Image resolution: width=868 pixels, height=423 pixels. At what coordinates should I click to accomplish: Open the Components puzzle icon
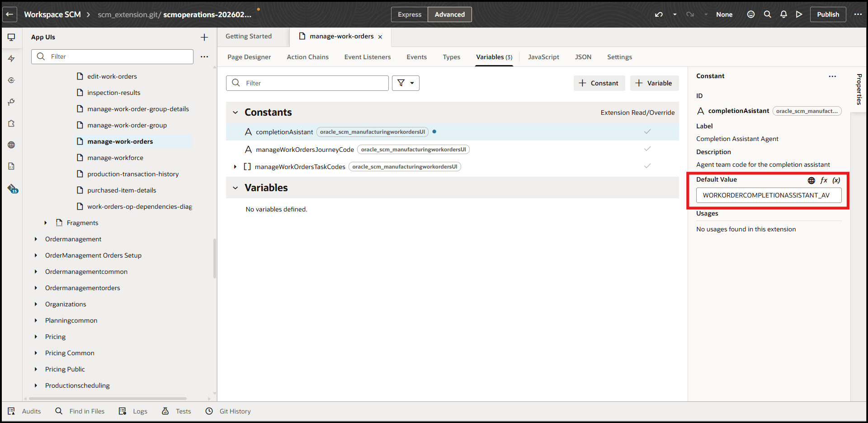coord(11,123)
